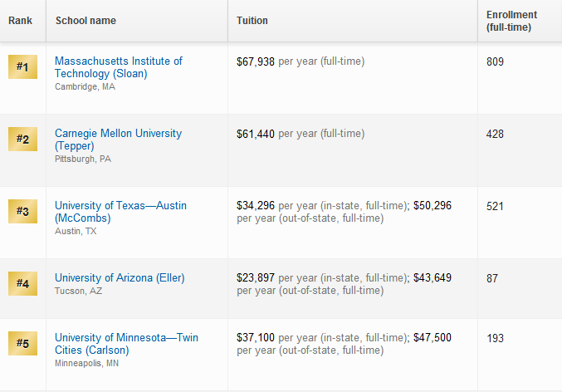Sort by Enrollment (full-time) column header
The width and height of the screenshot is (562, 392).
coord(511,21)
